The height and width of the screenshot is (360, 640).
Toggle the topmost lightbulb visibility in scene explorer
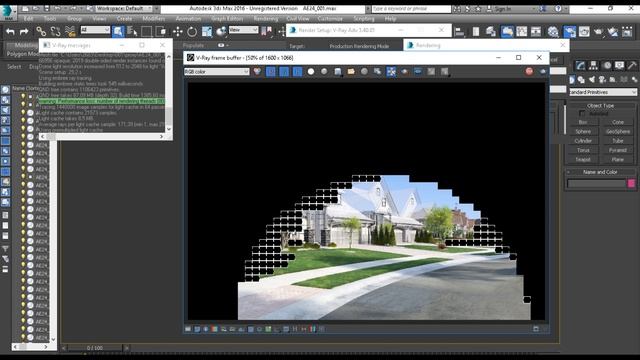tap(23, 96)
